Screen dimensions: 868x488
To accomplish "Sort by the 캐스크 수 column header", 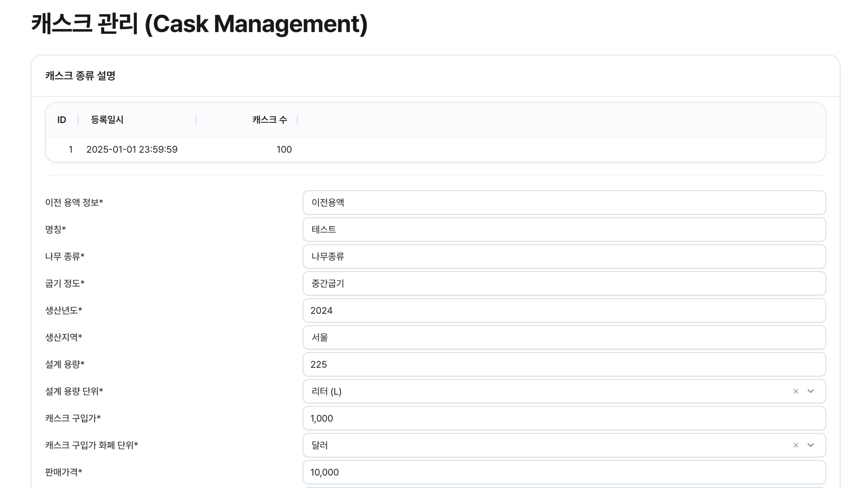I will tap(270, 120).
